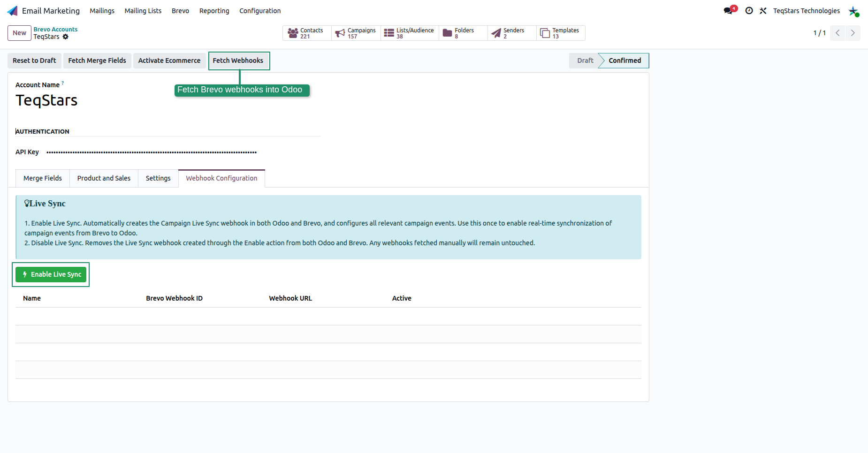The image size is (868, 453).
Task: Click the New button
Action: point(19,33)
